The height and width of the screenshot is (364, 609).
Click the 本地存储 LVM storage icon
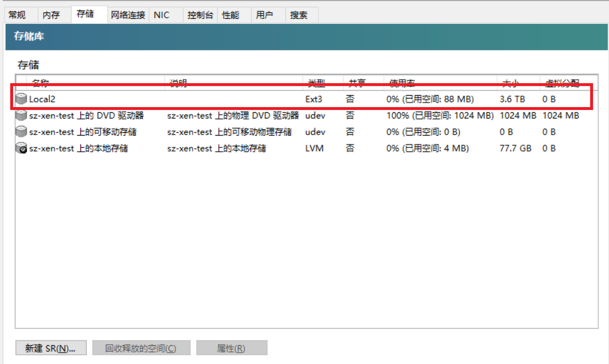tap(23, 148)
